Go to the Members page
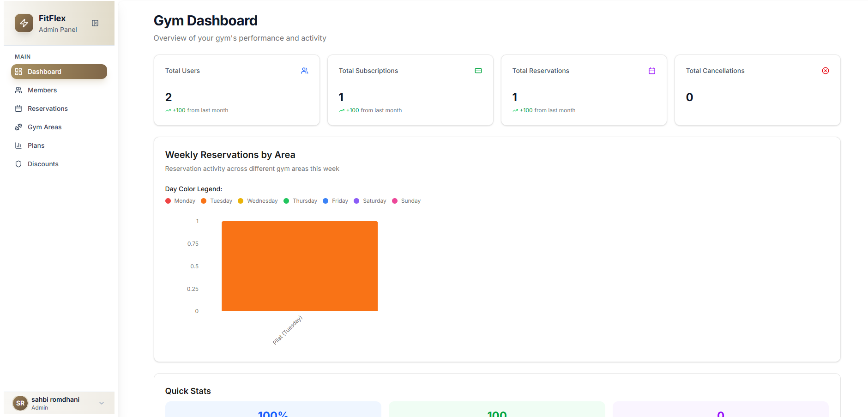The width and height of the screenshot is (868, 417). pos(42,90)
